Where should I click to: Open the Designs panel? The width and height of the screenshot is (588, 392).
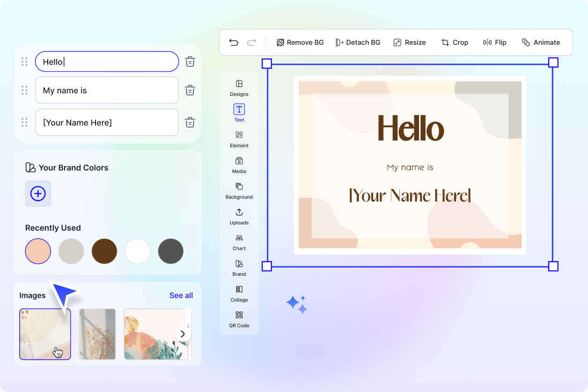pyautogui.click(x=239, y=88)
